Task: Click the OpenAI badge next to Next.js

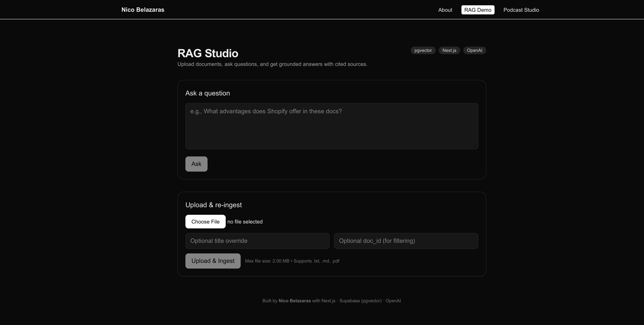Action: point(474,50)
